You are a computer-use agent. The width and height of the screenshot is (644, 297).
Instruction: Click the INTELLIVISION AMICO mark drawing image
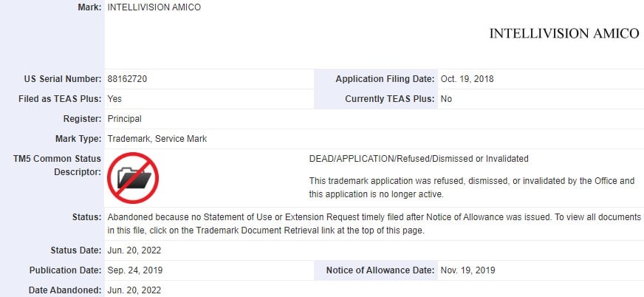[564, 34]
